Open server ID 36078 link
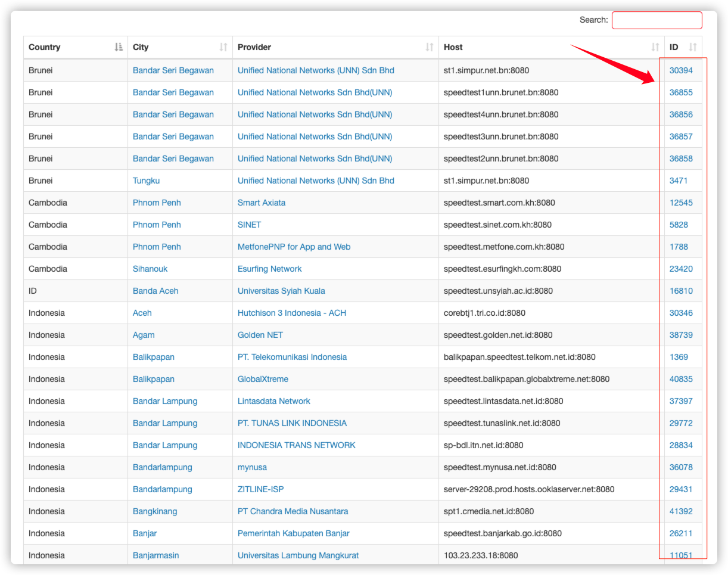This screenshot has height=575, width=728. pyautogui.click(x=681, y=467)
